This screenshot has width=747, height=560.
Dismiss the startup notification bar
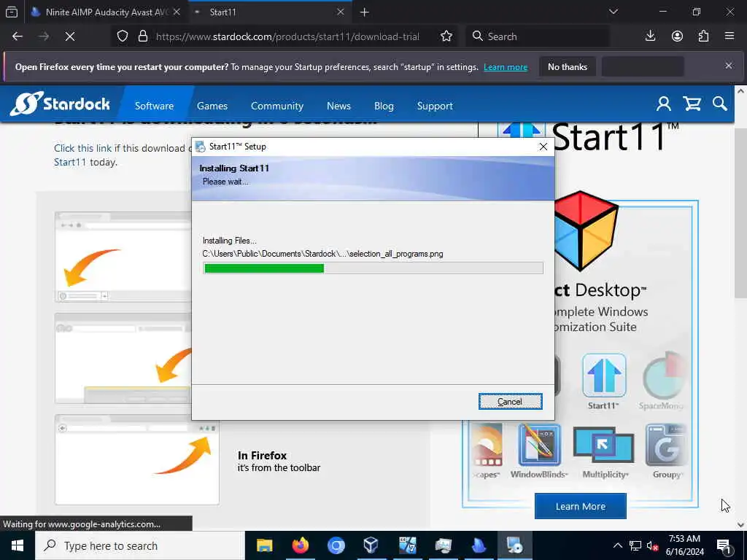(729, 66)
